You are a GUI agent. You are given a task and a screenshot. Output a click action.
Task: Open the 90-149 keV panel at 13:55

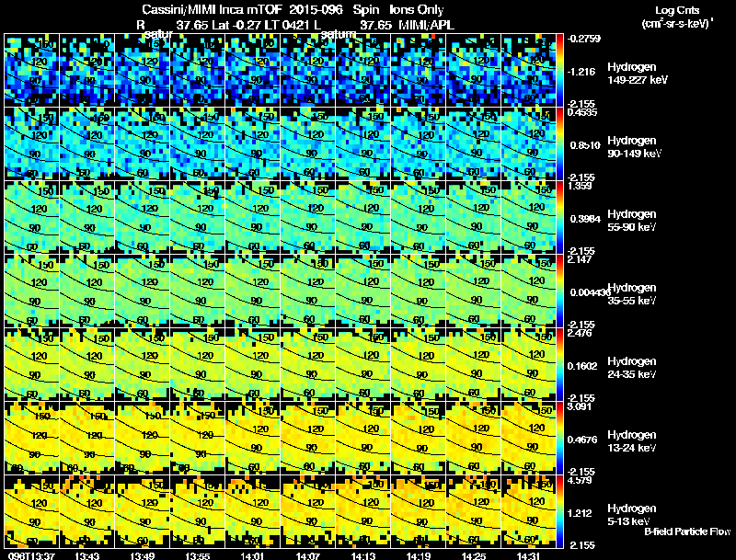(197, 144)
